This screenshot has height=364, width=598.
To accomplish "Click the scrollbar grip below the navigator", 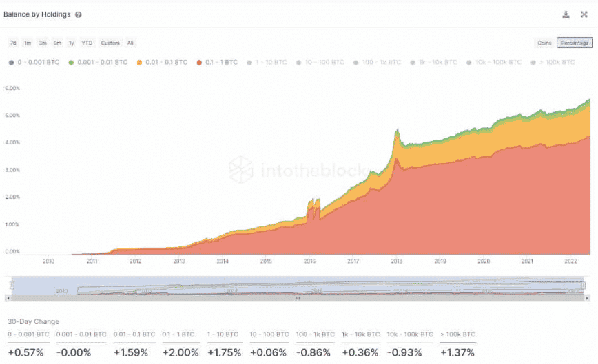I will [x=298, y=298].
